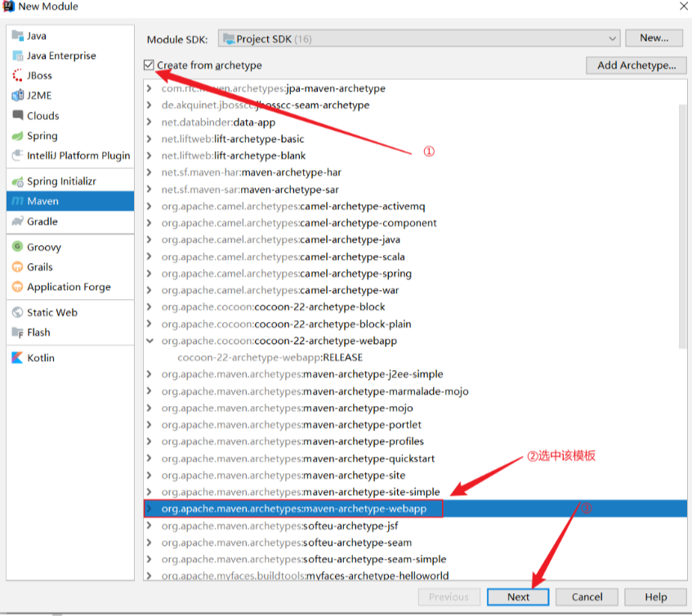
Task: Click the Kotlin icon
Action: (18, 357)
